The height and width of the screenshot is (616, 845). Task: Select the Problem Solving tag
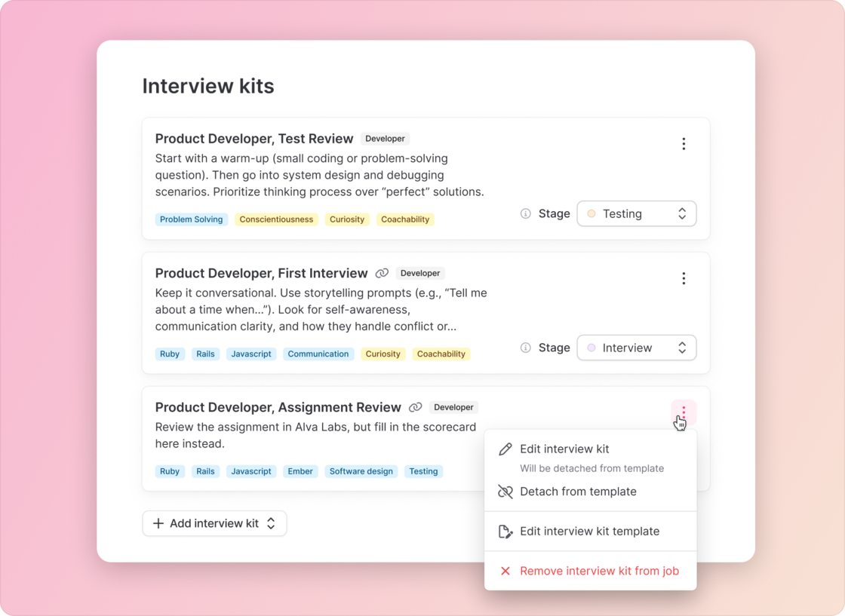pos(191,219)
